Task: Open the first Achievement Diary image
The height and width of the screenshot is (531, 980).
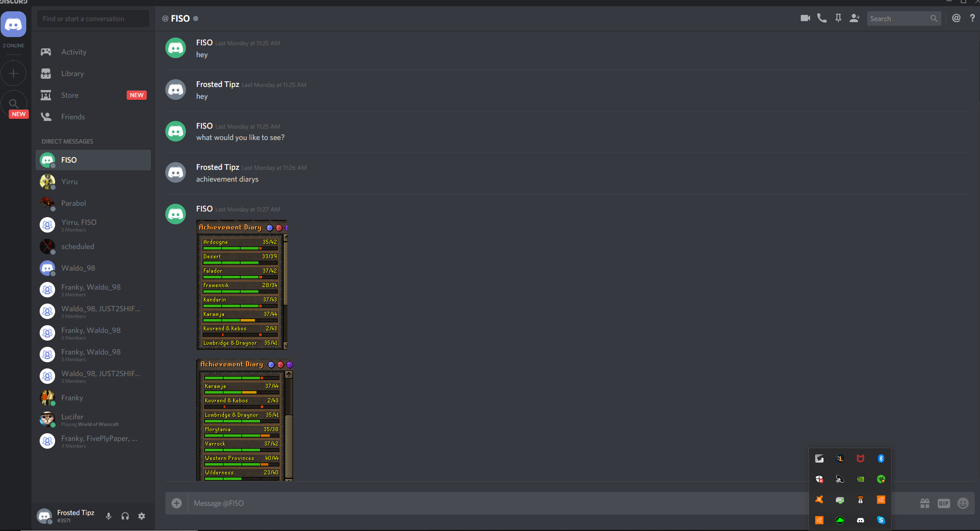Action: click(x=242, y=285)
